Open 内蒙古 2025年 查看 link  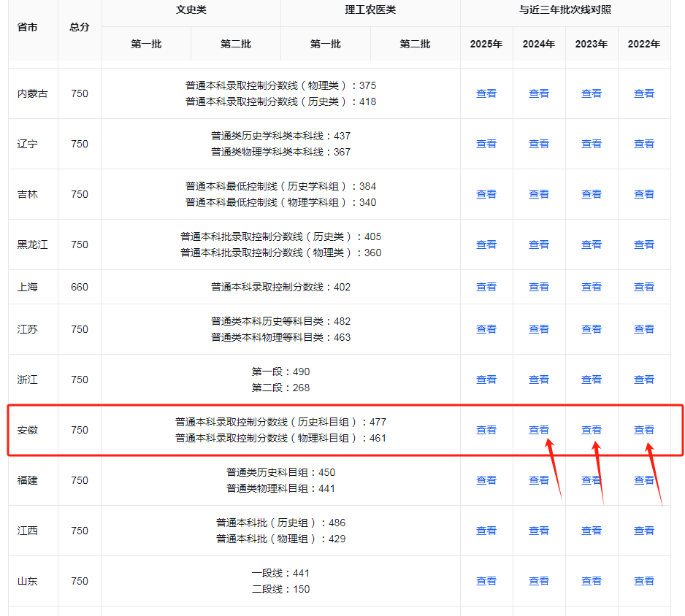click(486, 93)
